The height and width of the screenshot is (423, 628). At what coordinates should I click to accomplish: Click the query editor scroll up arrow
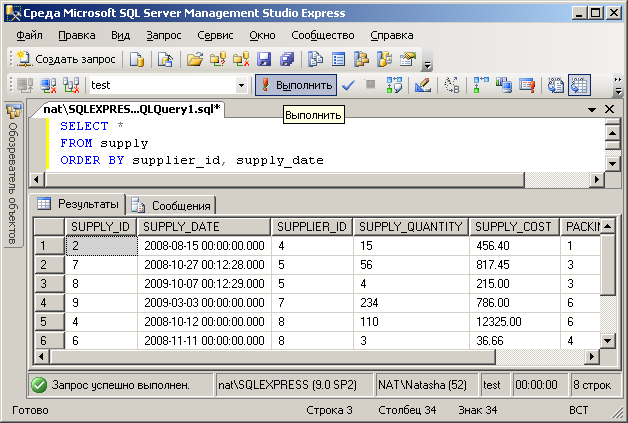[612, 133]
